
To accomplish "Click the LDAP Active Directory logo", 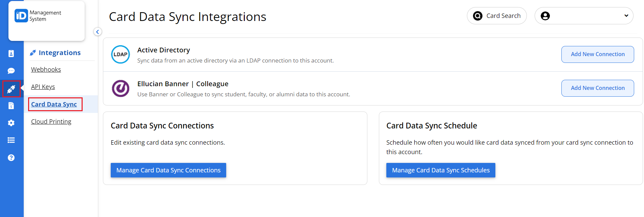I will point(121,54).
